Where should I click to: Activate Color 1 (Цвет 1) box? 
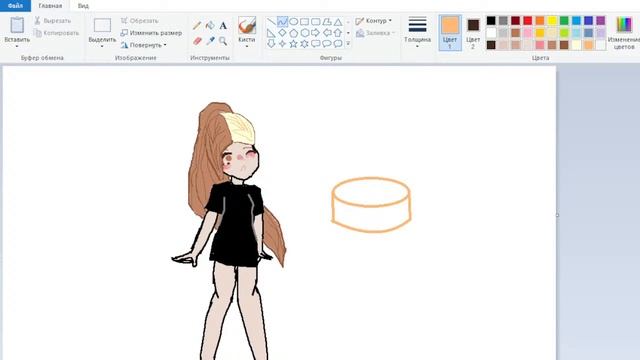click(450, 33)
